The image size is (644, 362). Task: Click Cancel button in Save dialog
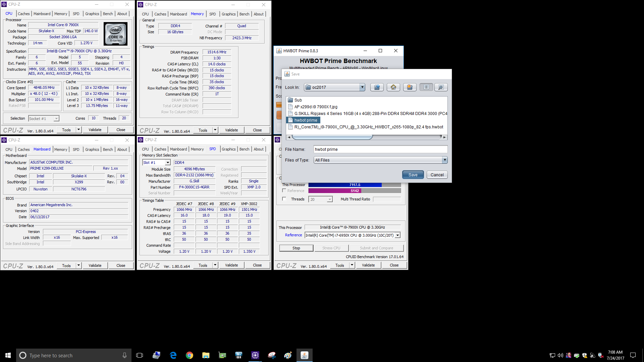pos(437,175)
